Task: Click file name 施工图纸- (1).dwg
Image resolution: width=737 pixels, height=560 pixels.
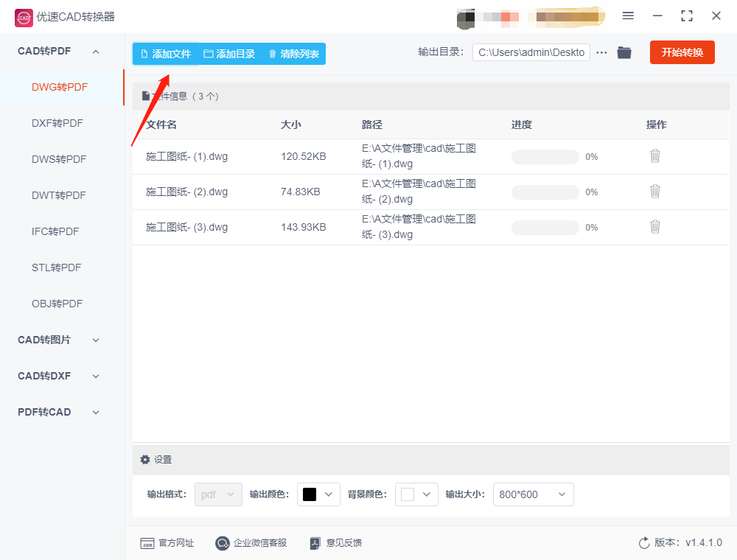Action: (x=186, y=156)
